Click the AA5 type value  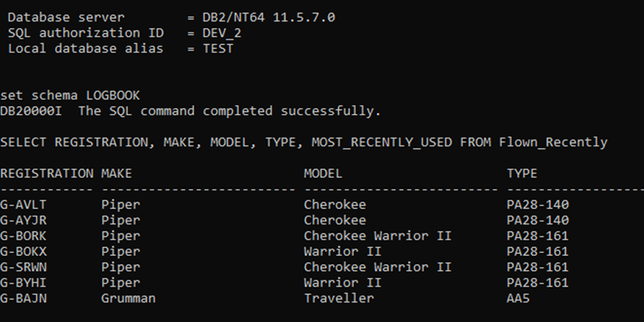[518, 298]
